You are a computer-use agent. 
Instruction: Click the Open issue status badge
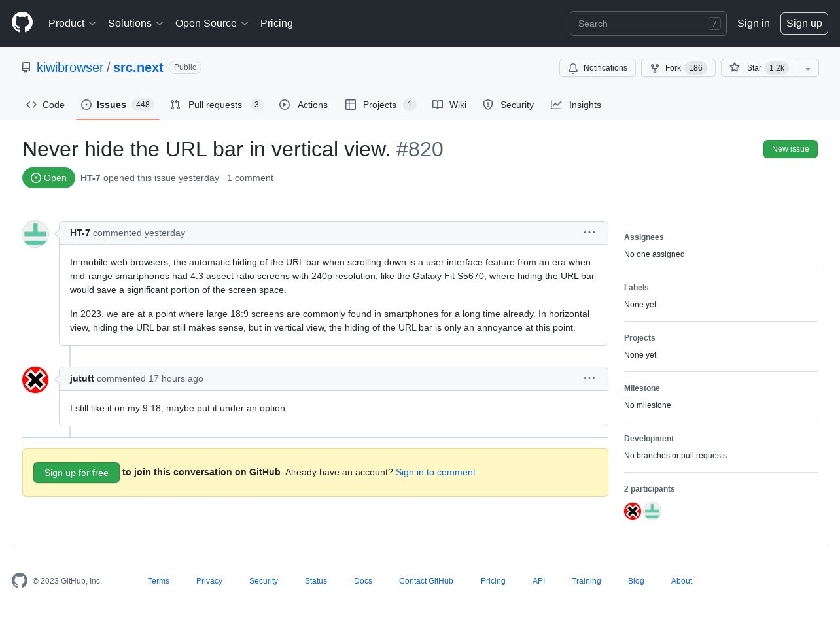pyautogui.click(x=48, y=178)
